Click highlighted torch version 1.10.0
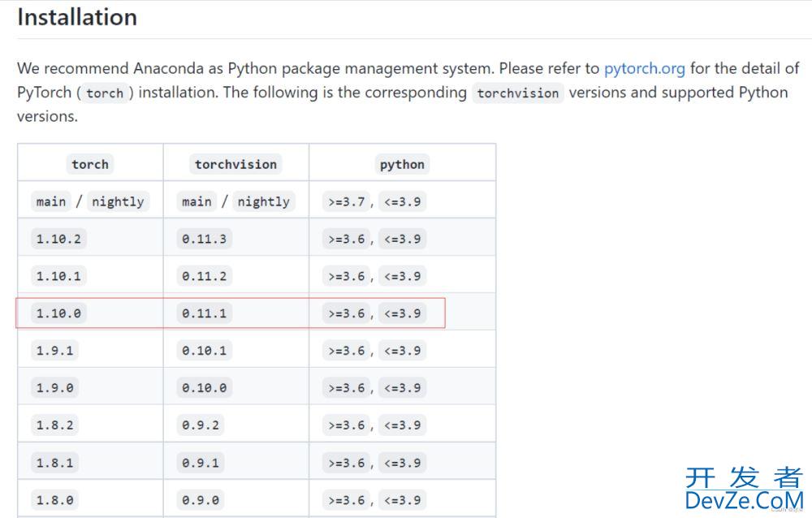The image size is (812, 518). point(58,313)
